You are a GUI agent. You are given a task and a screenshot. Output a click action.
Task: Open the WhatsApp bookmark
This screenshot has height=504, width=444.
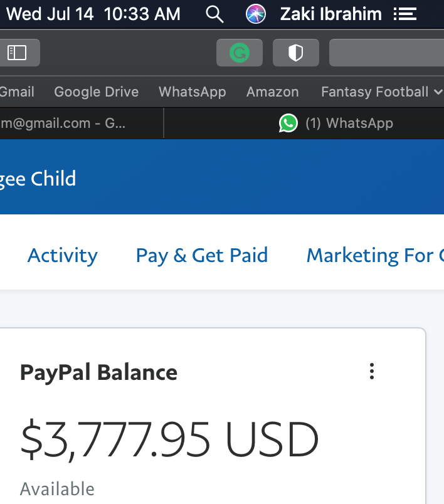click(192, 92)
